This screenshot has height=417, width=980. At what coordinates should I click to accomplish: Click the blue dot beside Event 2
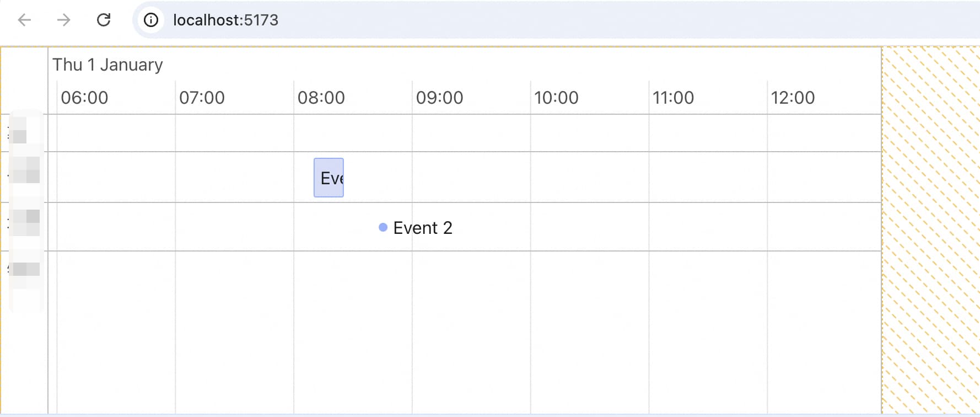tap(383, 227)
